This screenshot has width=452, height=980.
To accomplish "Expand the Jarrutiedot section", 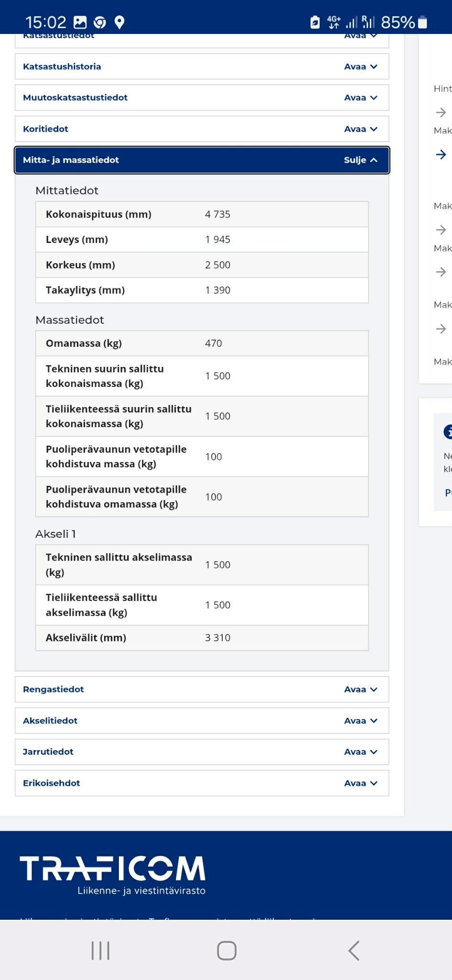I will coord(202,752).
